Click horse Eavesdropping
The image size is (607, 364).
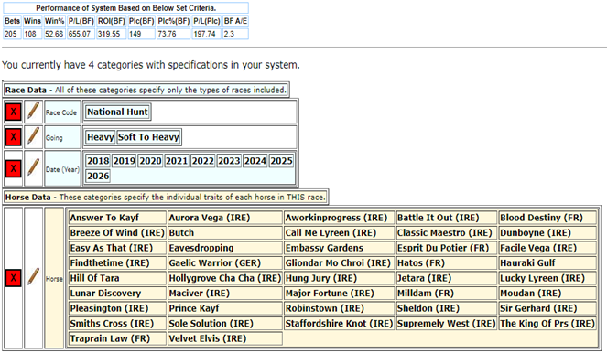click(x=225, y=248)
